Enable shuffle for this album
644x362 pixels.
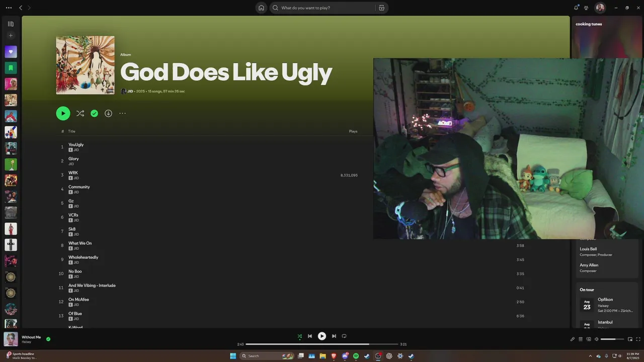(80, 113)
